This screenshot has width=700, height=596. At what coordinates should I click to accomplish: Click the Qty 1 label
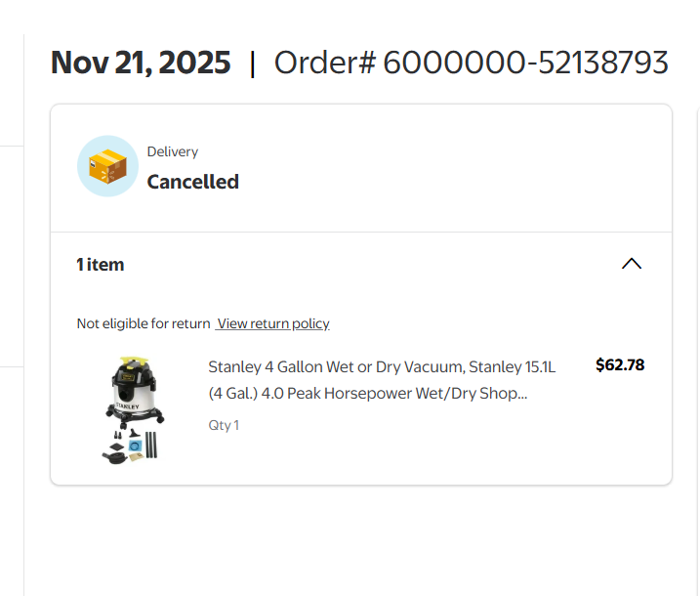click(x=224, y=425)
